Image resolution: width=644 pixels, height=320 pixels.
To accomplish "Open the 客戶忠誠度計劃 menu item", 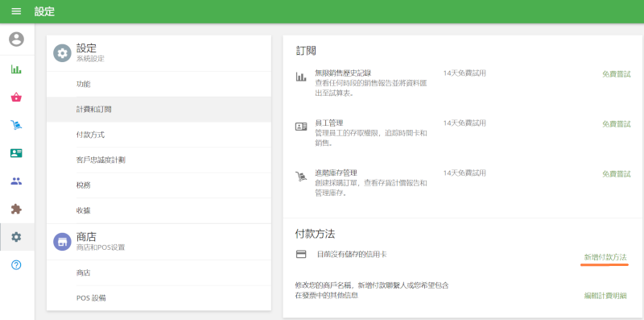I will click(159, 160).
